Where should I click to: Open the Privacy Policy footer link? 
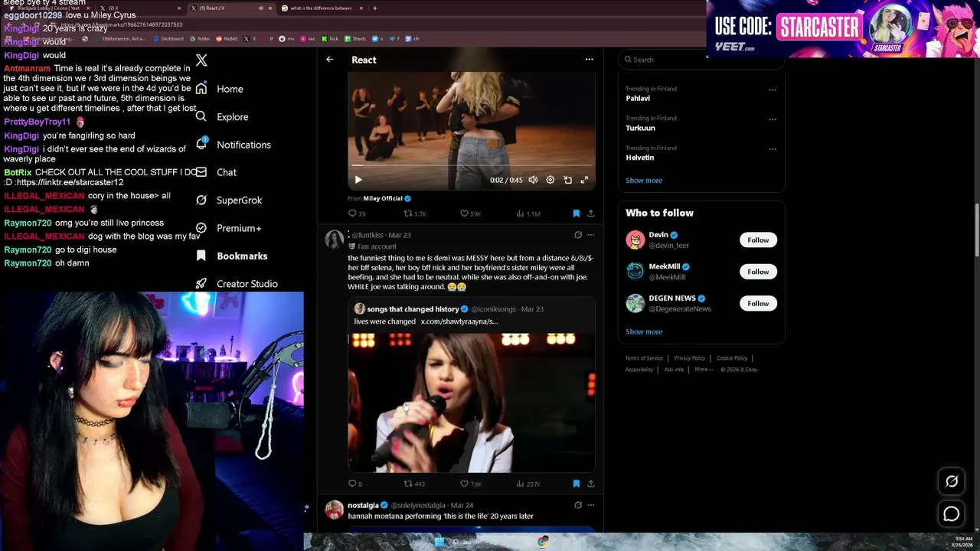click(x=689, y=358)
